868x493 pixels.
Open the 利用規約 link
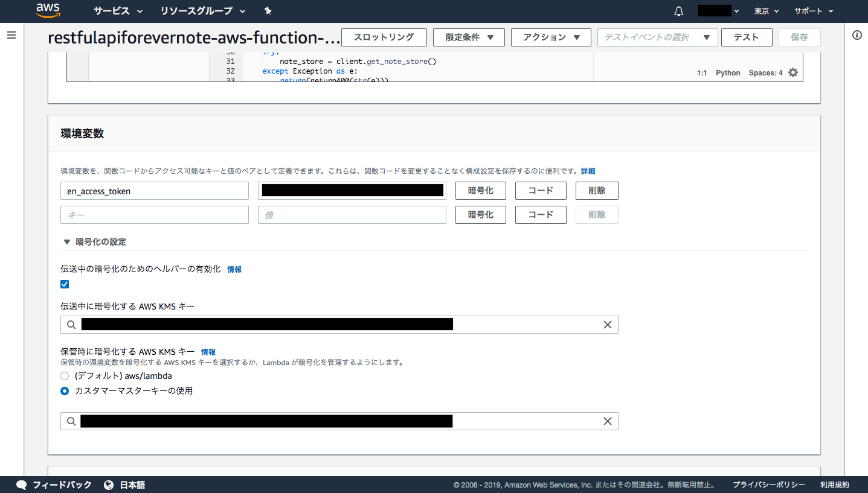point(835,485)
